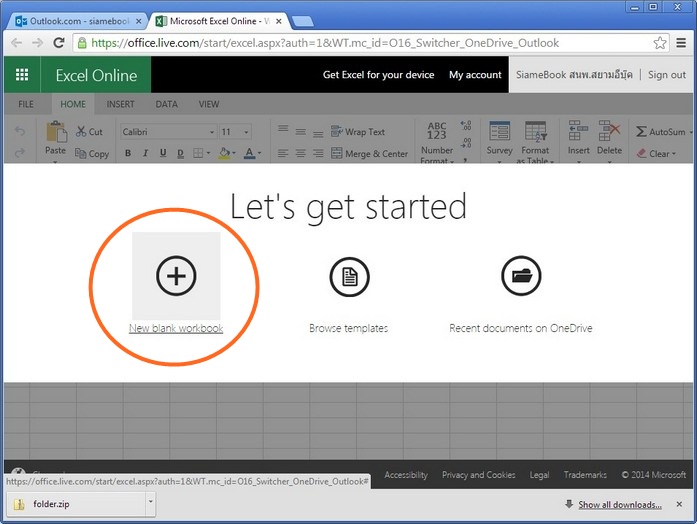
Task: Click the New blank workbook plus icon
Action: 176,276
